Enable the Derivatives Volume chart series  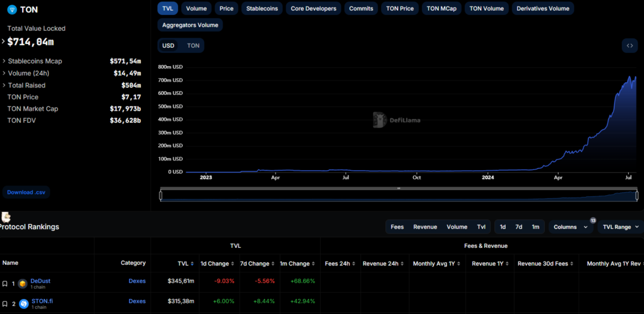click(x=542, y=9)
